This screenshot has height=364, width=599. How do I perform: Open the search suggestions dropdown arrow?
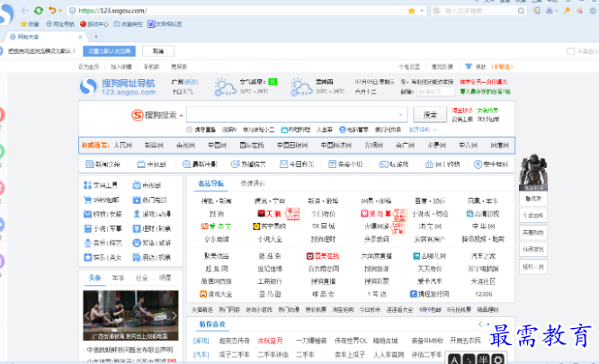[400, 115]
